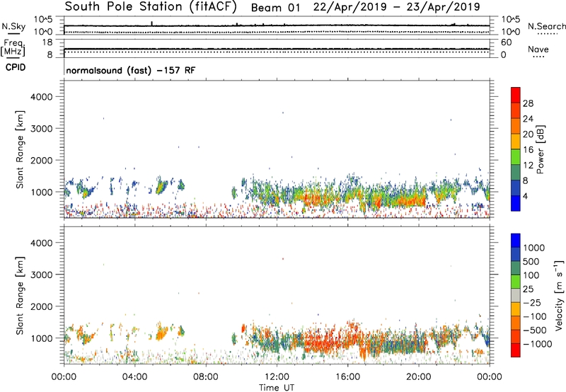Click the "2000" tick label in the velocity panel
566x392 pixels.
(x=41, y=306)
